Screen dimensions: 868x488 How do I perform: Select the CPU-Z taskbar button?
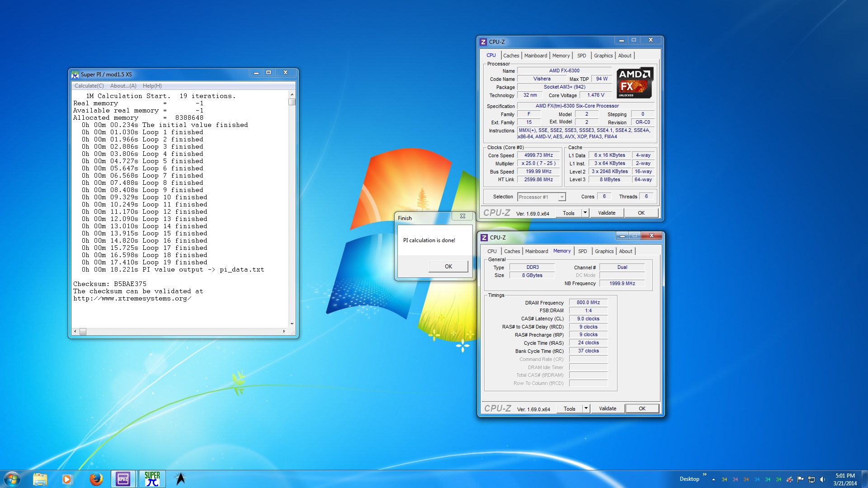(x=123, y=479)
